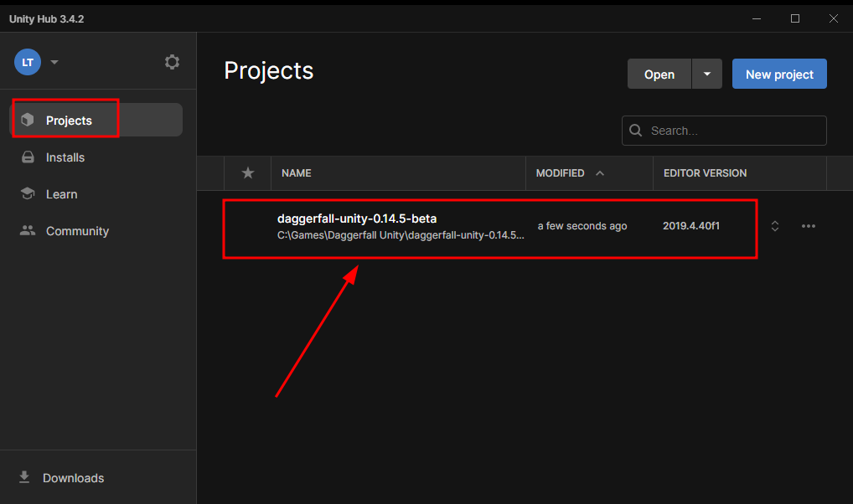The height and width of the screenshot is (504, 853).
Task: Click the Installs lock icon
Action: [27, 157]
